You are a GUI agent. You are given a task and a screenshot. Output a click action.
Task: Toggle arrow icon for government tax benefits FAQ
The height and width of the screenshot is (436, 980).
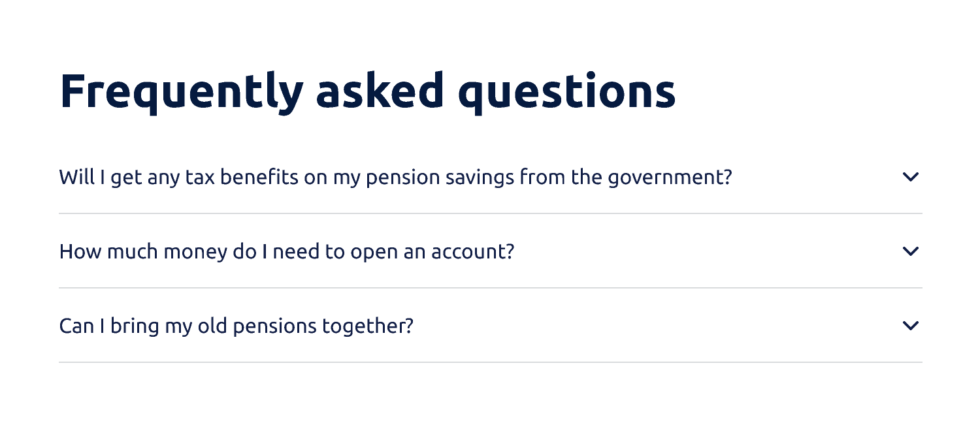(910, 176)
